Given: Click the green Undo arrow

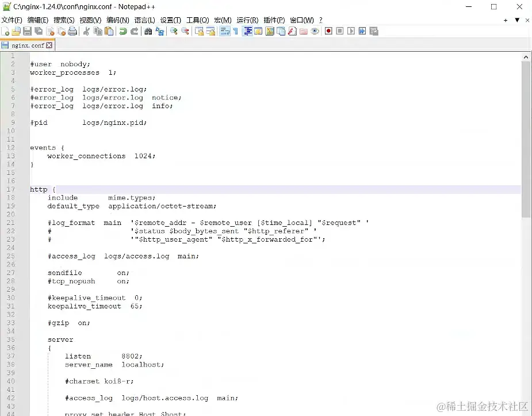Looking at the screenshot, I should (x=123, y=31).
